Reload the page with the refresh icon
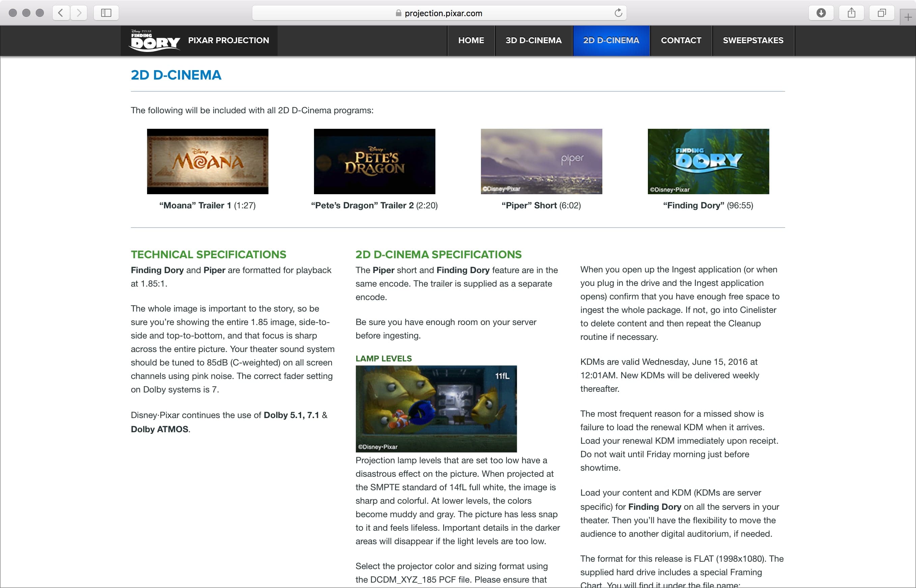 618,13
